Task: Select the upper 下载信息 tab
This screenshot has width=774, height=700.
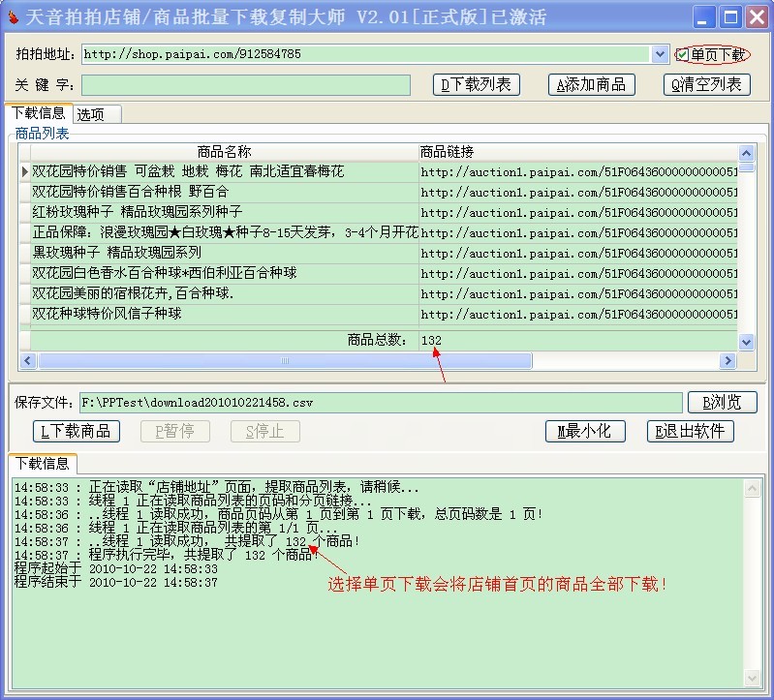Action: (39, 113)
